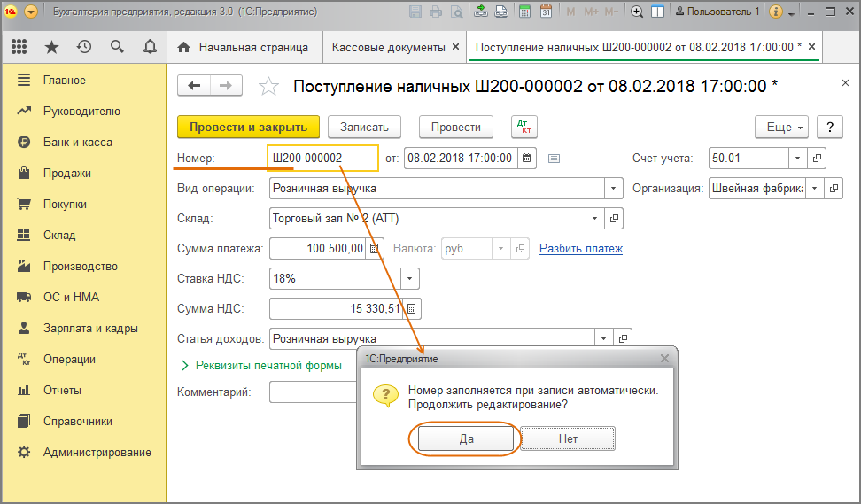Open the sections menu grid icon
Screen dimensions: 861x504
click(x=19, y=47)
